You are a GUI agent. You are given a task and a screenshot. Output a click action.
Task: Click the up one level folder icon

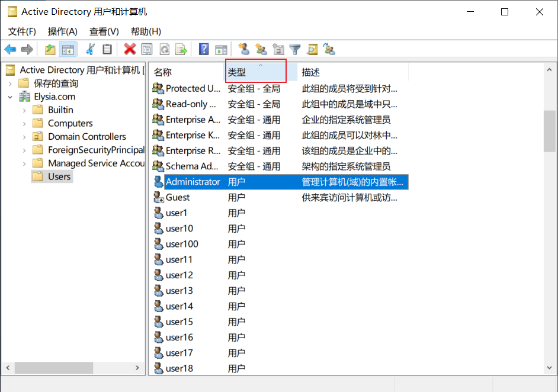50,49
